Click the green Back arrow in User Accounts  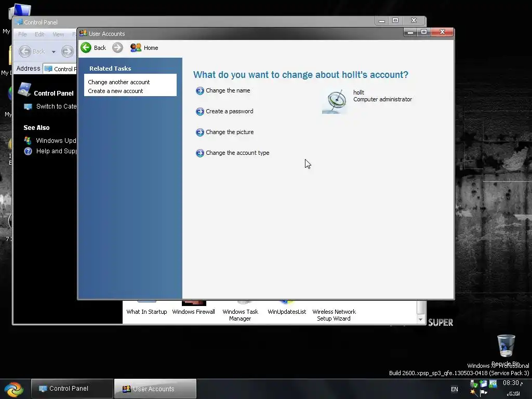[86, 47]
